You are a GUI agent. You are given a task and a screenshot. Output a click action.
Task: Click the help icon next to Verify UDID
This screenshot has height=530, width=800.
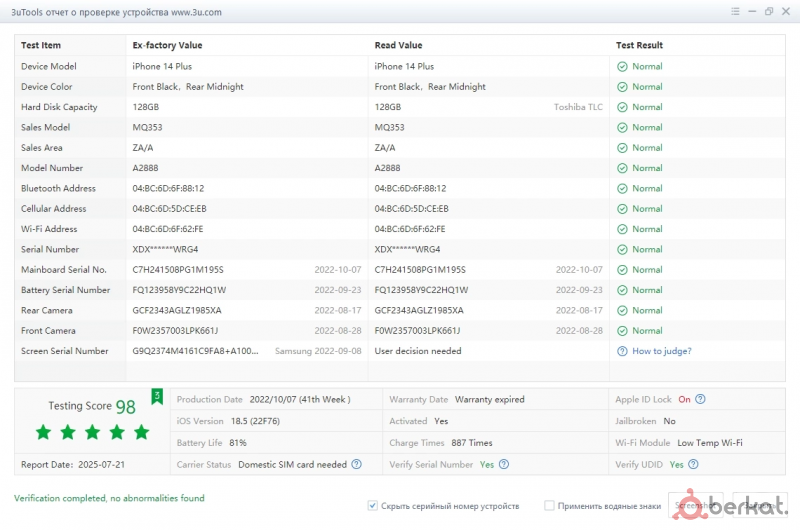(693, 464)
